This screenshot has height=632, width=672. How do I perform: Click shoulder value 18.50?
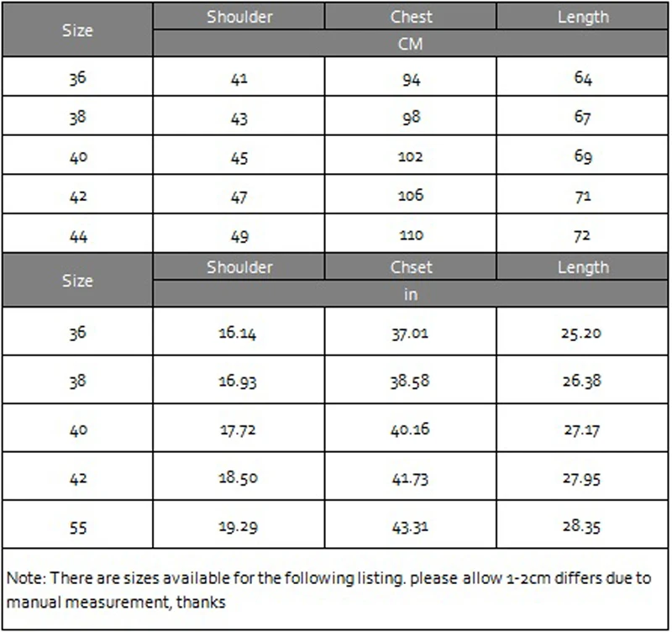pyautogui.click(x=239, y=477)
